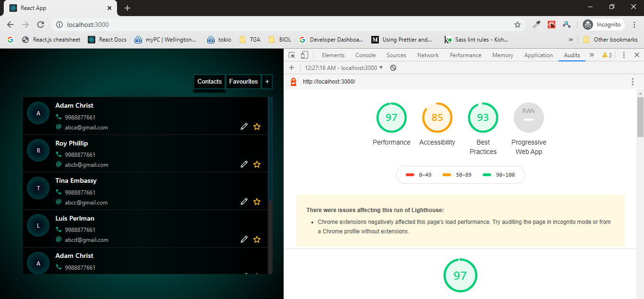Expand more DevTools tabs chevron
This screenshot has width=644, height=299.
click(x=592, y=55)
